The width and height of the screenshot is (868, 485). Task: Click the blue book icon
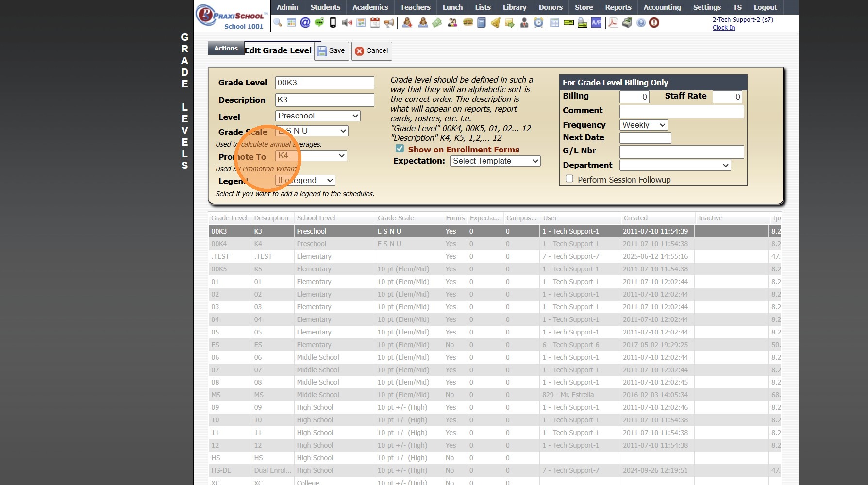[482, 22]
